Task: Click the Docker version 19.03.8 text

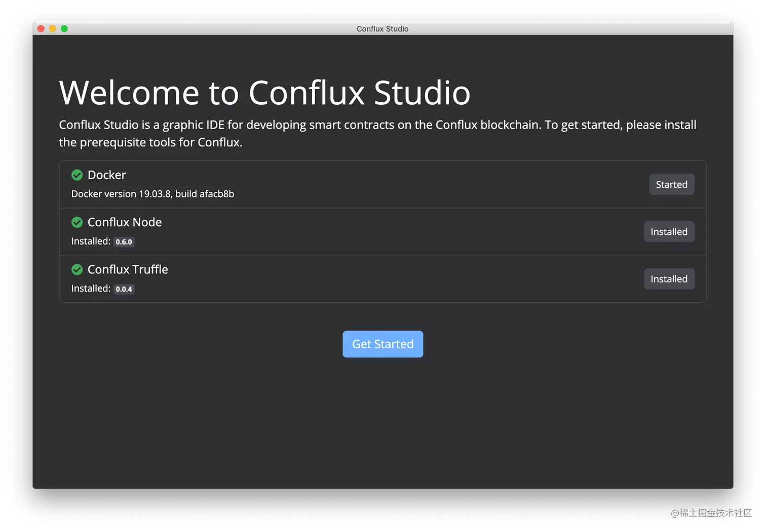Action: [152, 194]
